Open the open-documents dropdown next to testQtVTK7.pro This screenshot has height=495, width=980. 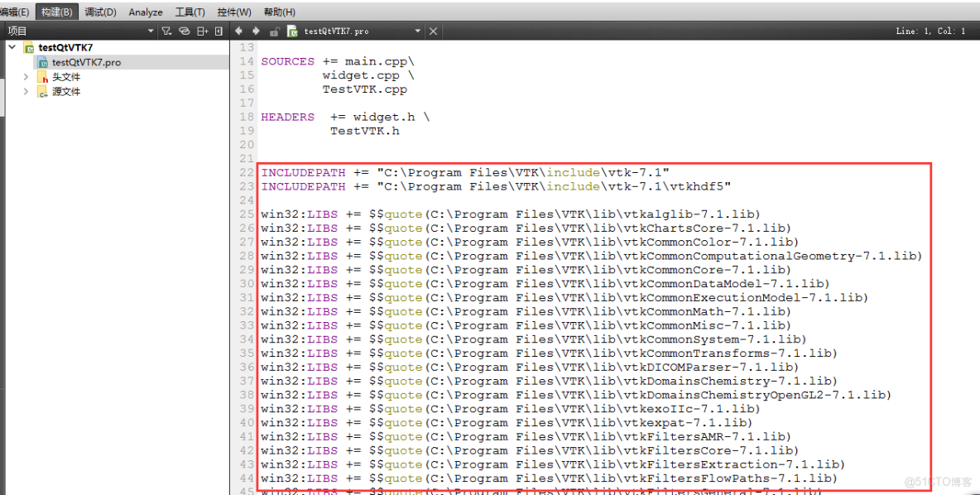pos(417,31)
